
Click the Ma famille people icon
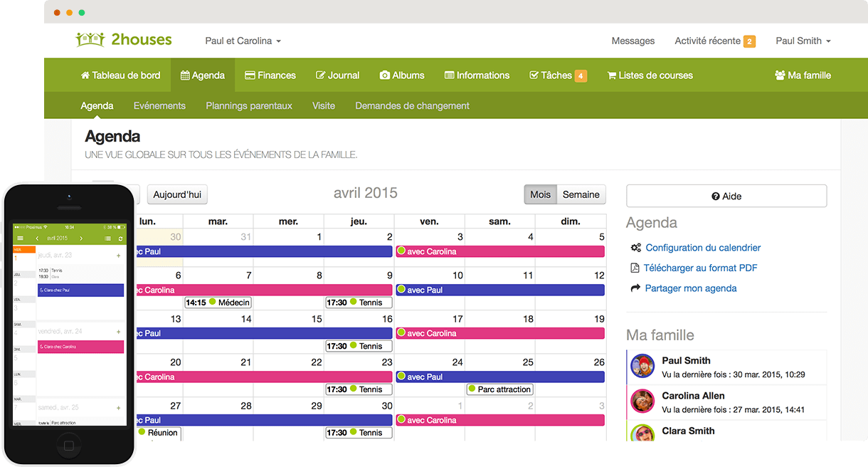pyautogui.click(x=780, y=75)
